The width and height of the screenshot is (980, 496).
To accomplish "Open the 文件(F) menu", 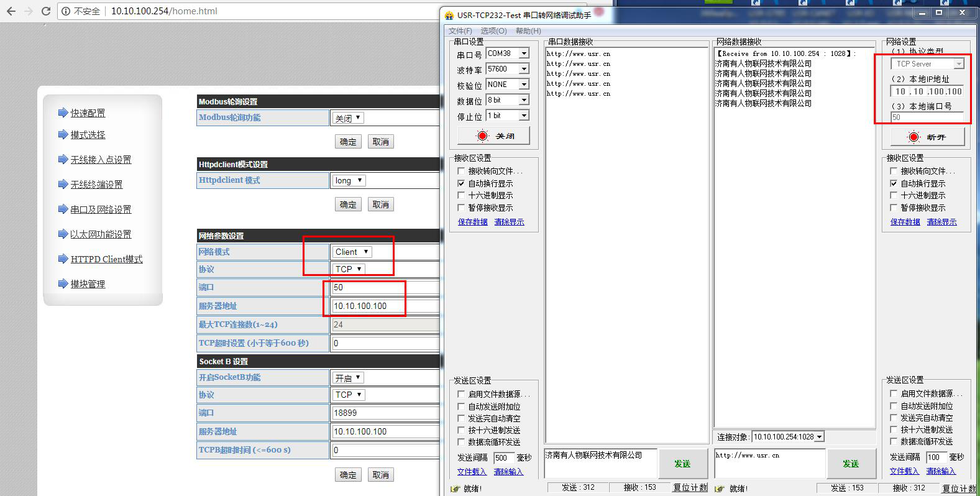I will 460,30.
